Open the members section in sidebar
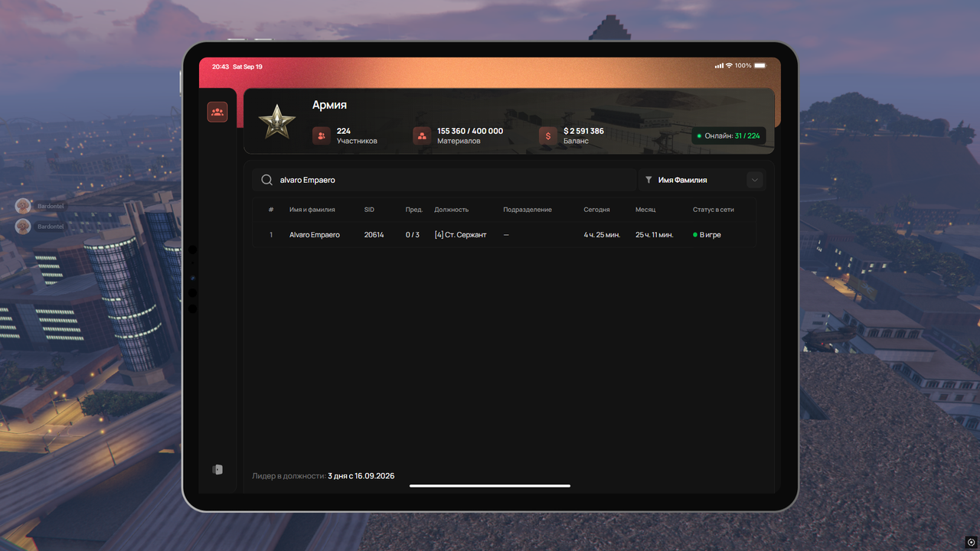Image resolution: width=980 pixels, height=551 pixels. (217, 112)
